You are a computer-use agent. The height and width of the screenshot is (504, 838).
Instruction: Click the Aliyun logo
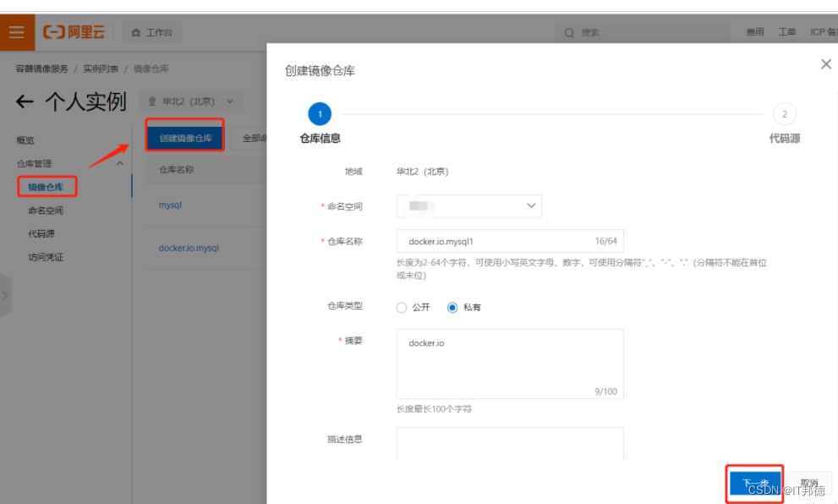[x=74, y=33]
